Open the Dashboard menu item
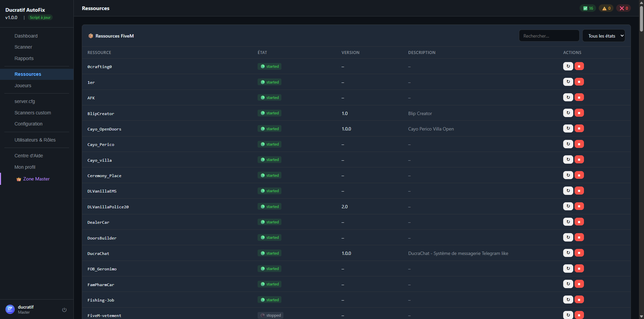The image size is (644, 319). [26, 36]
